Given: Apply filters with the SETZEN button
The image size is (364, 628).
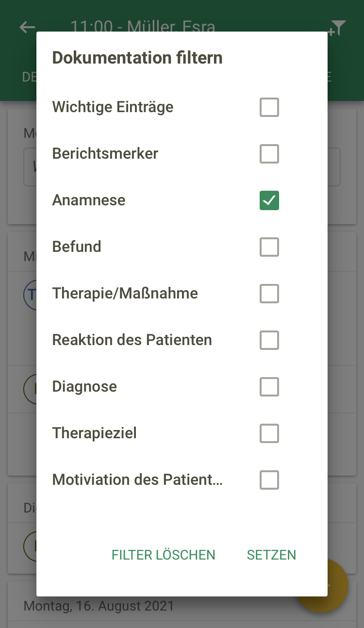Looking at the screenshot, I should point(271,555).
